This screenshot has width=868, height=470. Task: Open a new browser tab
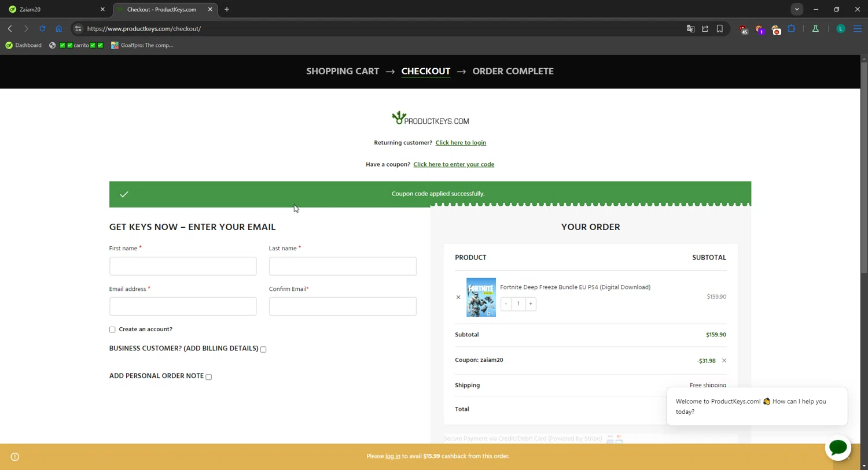(x=227, y=9)
